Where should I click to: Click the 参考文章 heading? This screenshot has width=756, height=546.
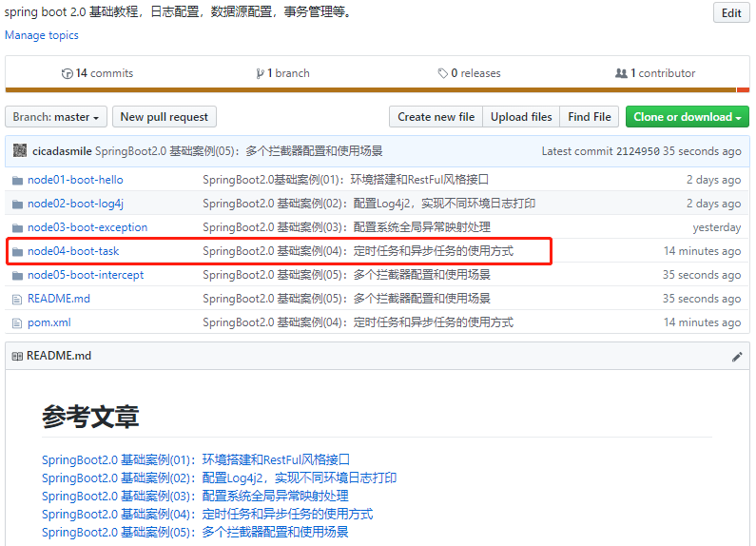tap(90, 417)
